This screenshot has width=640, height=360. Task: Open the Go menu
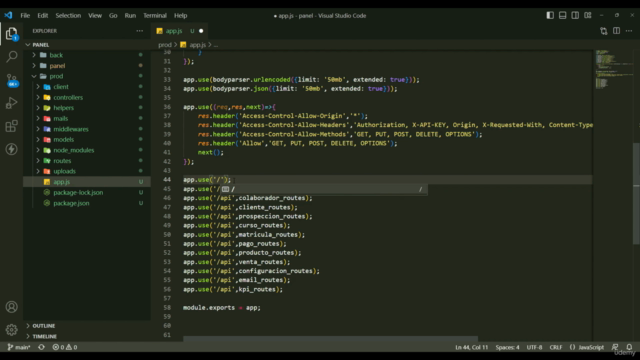[113, 16]
